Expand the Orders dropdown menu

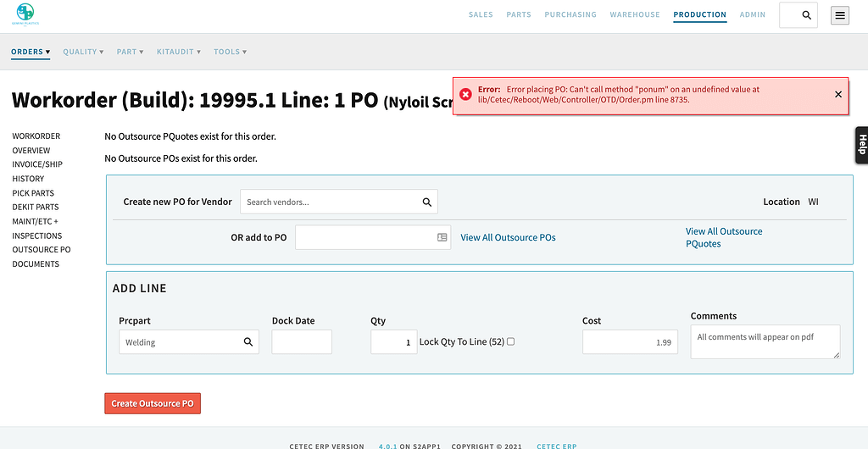click(x=31, y=52)
